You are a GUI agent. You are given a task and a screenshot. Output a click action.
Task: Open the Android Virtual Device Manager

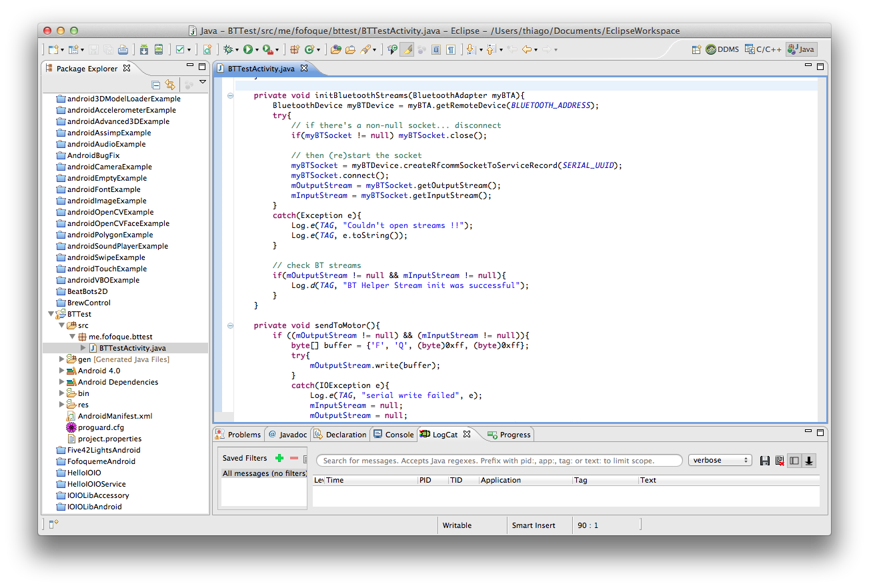159,49
